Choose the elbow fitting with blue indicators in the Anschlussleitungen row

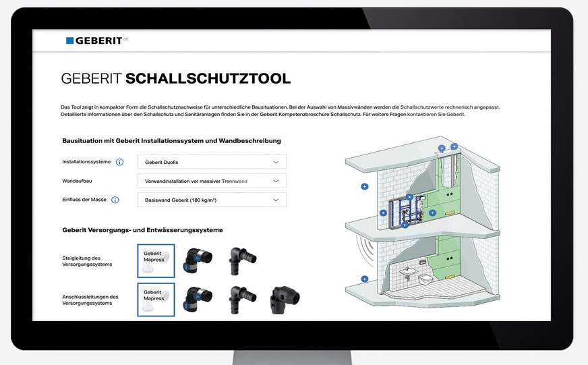click(198, 299)
